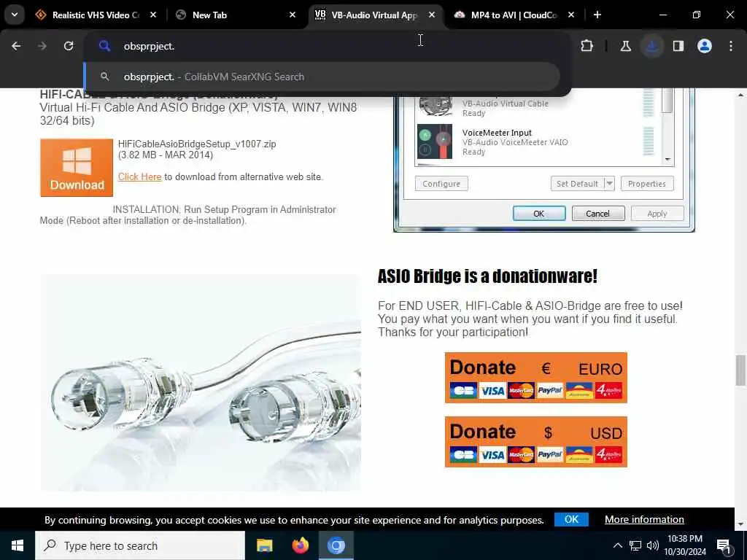Click the Type here to search box
Viewport: 747px width, 560px height.
point(140,545)
